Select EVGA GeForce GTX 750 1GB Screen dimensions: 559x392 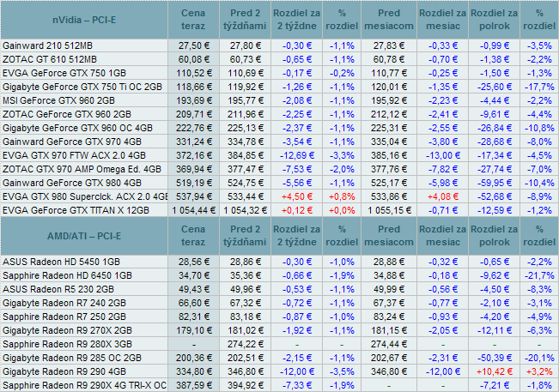point(64,73)
